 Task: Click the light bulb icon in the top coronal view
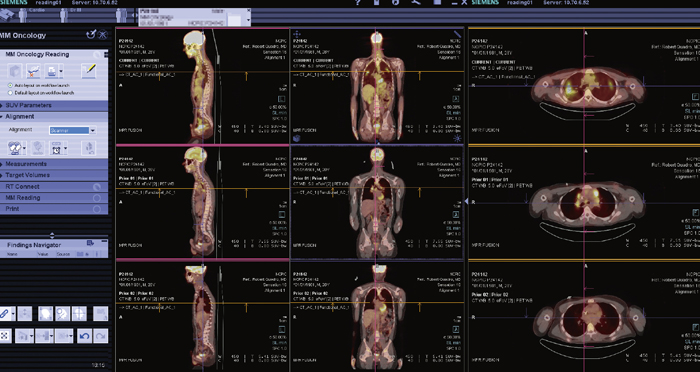[457, 138]
